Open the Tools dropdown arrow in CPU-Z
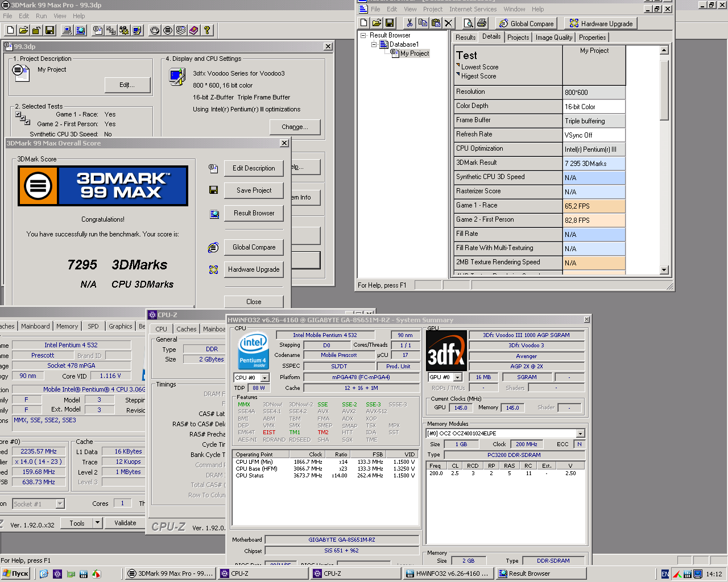The image size is (728, 582). (x=97, y=523)
